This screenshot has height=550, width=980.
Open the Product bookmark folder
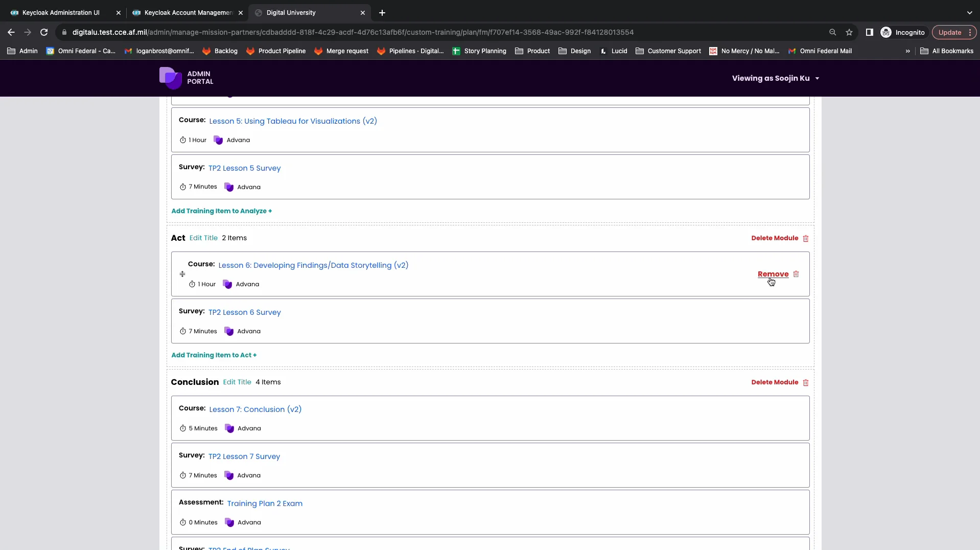(532, 51)
